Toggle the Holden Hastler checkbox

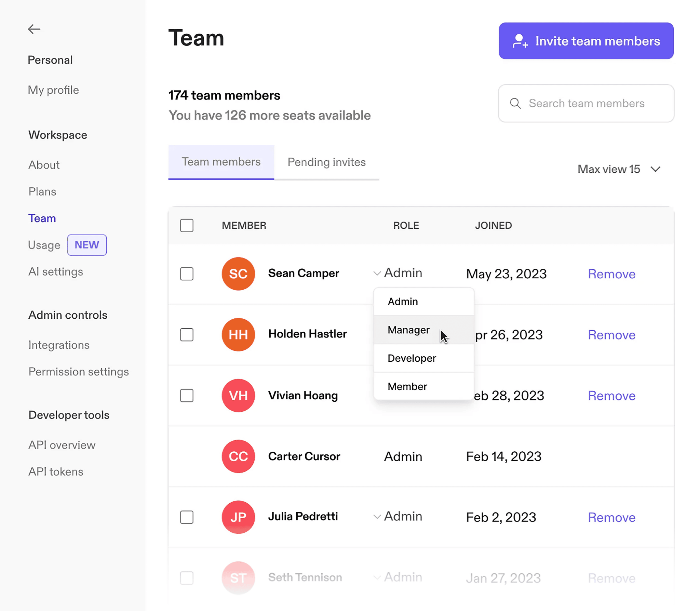pyautogui.click(x=188, y=334)
